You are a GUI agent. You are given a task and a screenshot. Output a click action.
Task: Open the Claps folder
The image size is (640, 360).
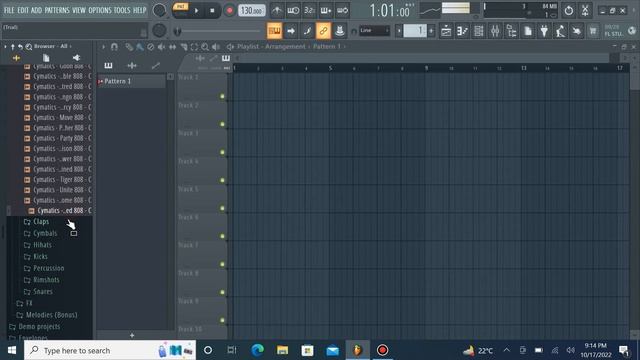point(41,221)
